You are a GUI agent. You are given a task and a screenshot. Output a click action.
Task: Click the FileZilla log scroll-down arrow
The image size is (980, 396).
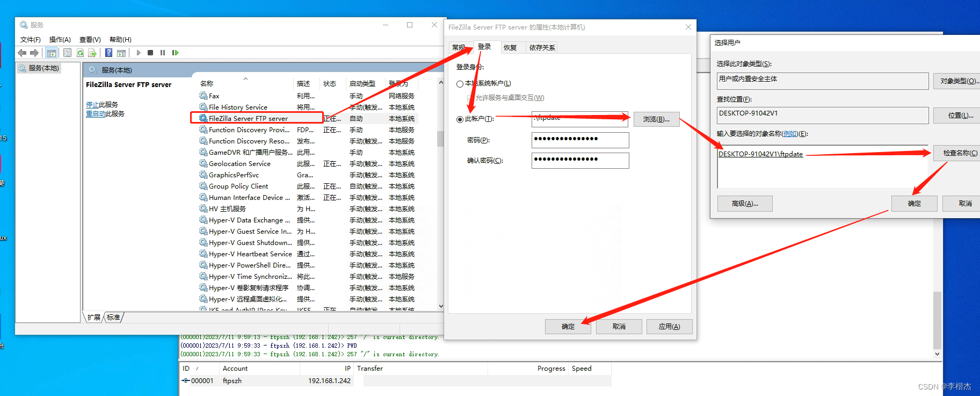[938, 354]
